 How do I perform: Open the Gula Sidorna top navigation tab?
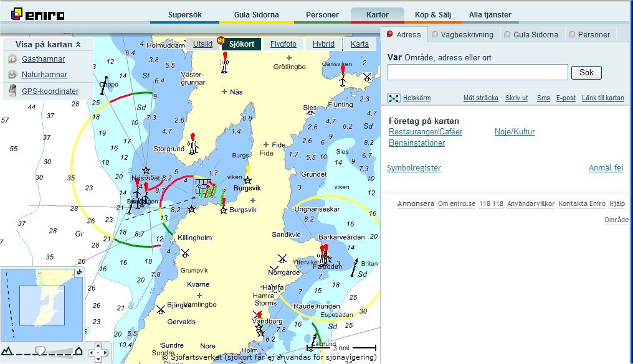coord(256,15)
